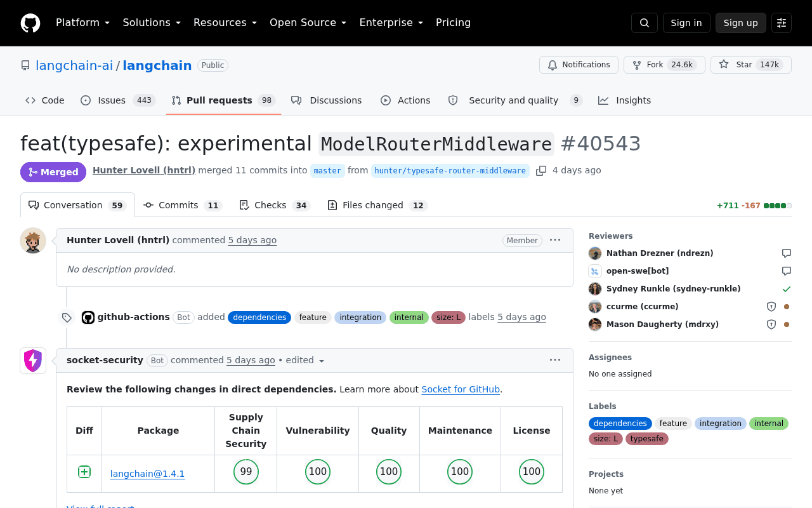The height and width of the screenshot is (508, 812).
Task: Click the typesafe label in sidebar
Action: (647, 439)
